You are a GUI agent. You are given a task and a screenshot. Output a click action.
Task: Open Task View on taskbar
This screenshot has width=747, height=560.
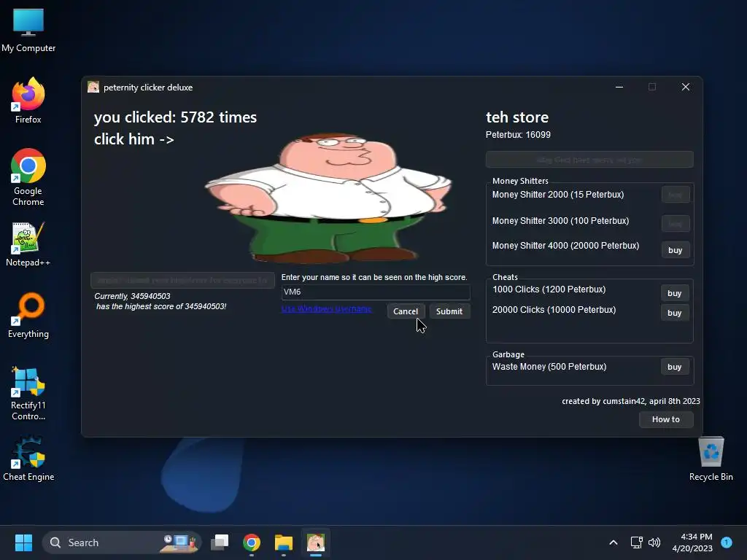pos(220,542)
